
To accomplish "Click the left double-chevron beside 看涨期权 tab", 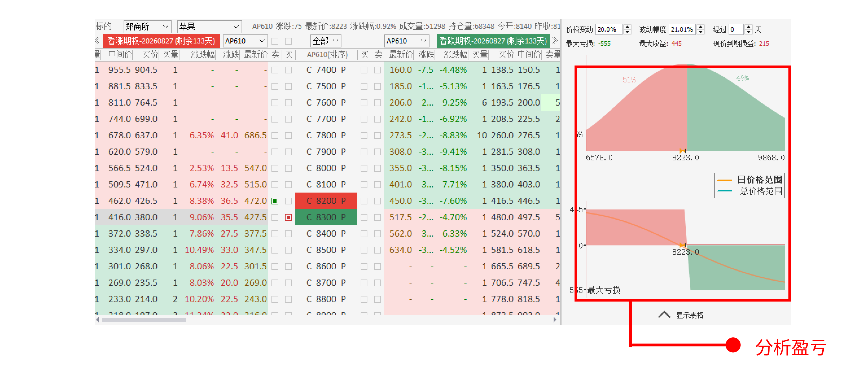I will pos(97,41).
